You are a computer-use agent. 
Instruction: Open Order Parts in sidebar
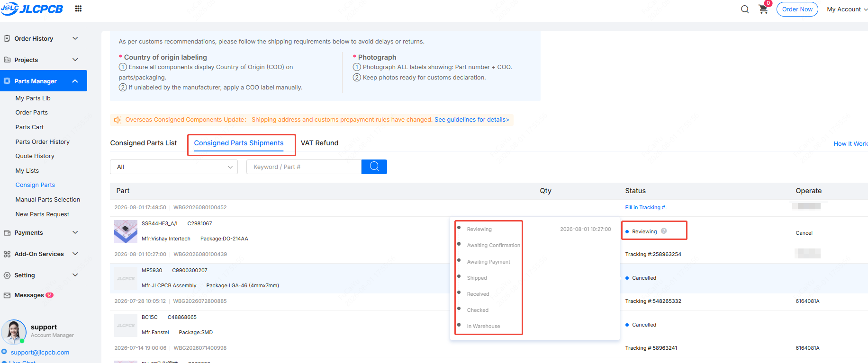coord(32,113)
